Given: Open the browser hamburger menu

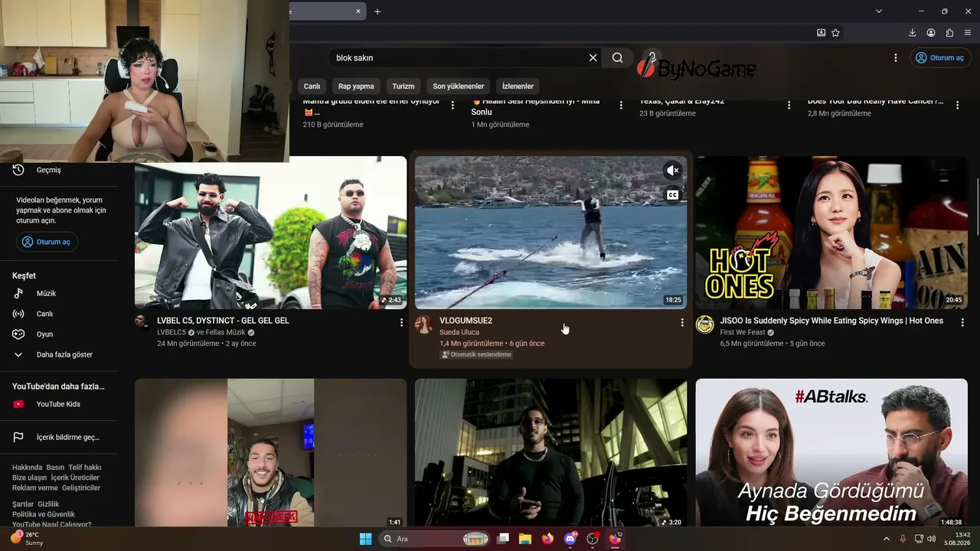Looking at the screenshot, I should (x=968, y=33).
